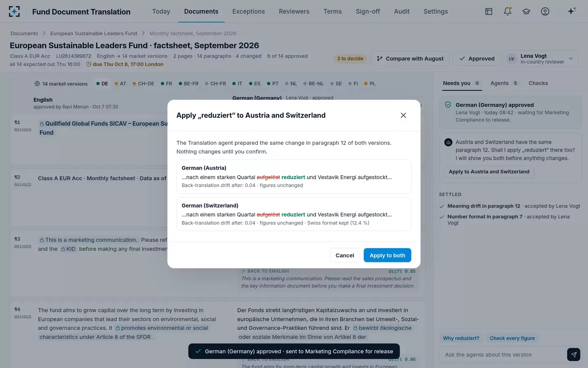Open the user account icon
Screen dimensions: 588x368
pos(545,11)
